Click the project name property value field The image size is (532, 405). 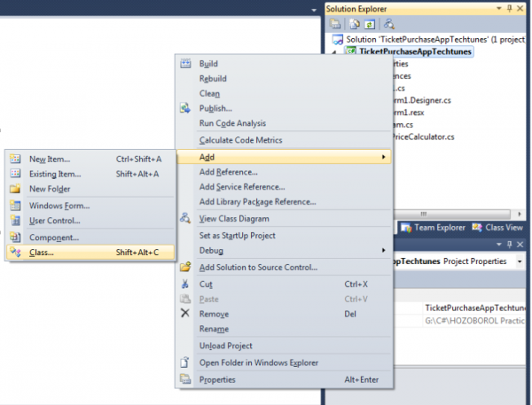pyautogui.click(x=474, y=308)
